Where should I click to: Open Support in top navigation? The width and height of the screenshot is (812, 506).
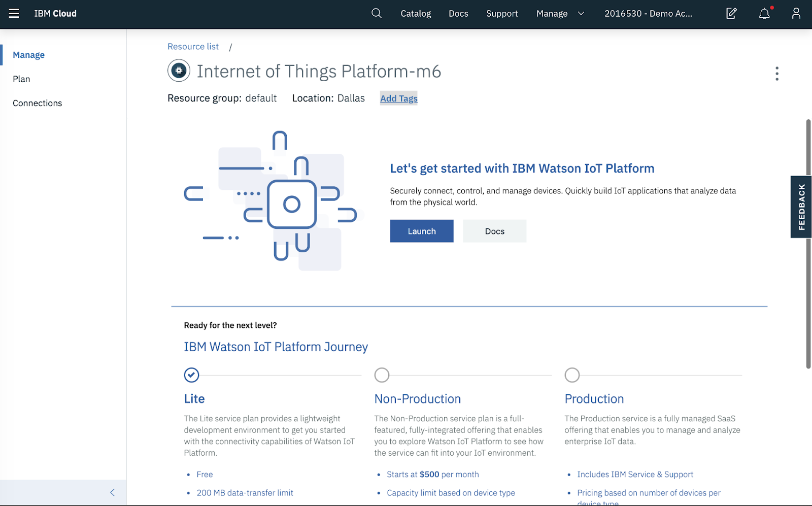pos(502,14)
